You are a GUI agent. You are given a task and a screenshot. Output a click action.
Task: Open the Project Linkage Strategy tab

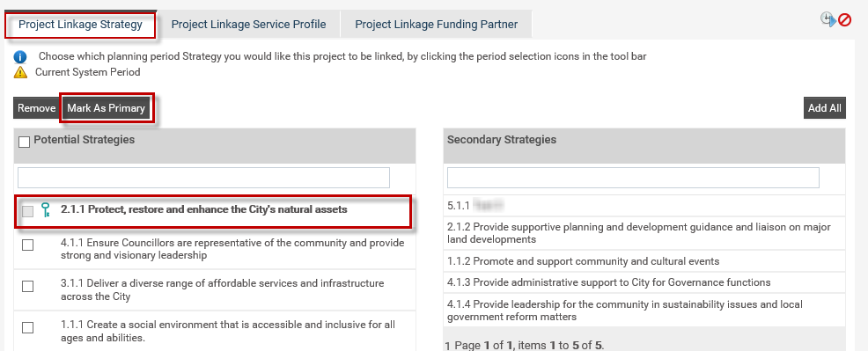pyautogui.click(x=80, y=25)
